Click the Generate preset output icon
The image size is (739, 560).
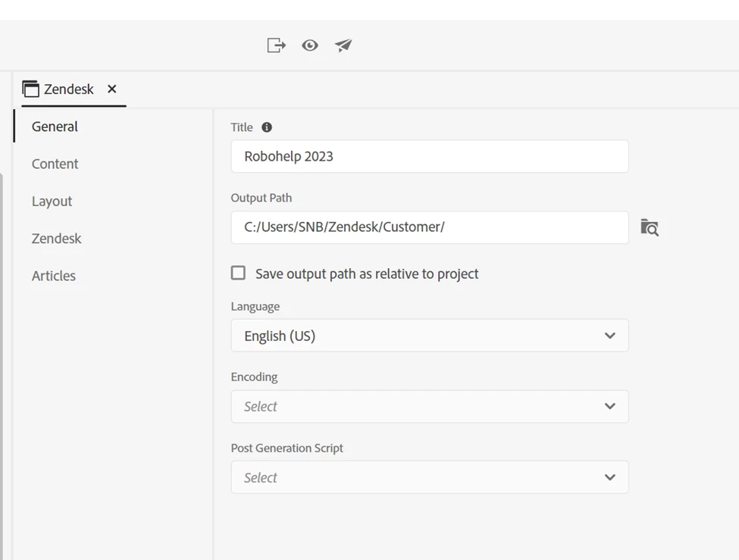pos(276,45)
